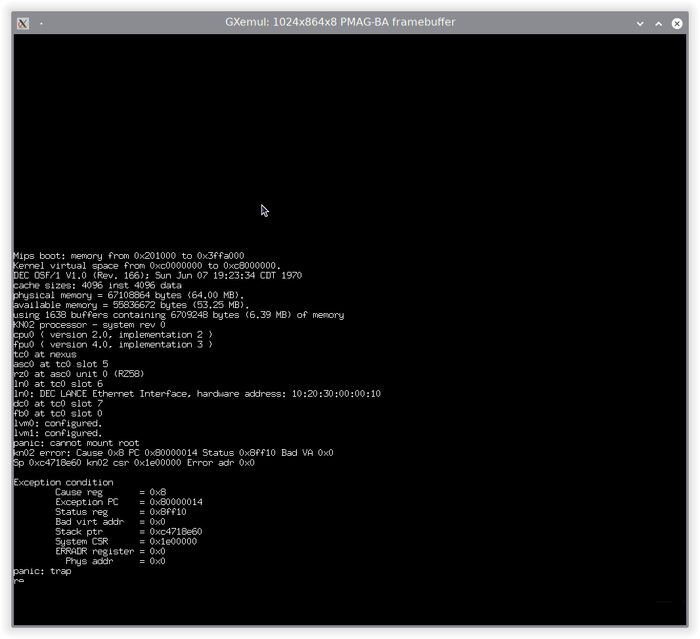Open the X window menu icon
700x639 pixels.
[23, 23]
